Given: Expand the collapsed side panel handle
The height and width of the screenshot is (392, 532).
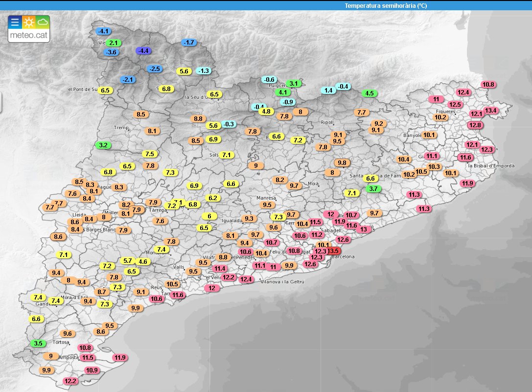Looking at the screenshot, I should pos(0,102).
